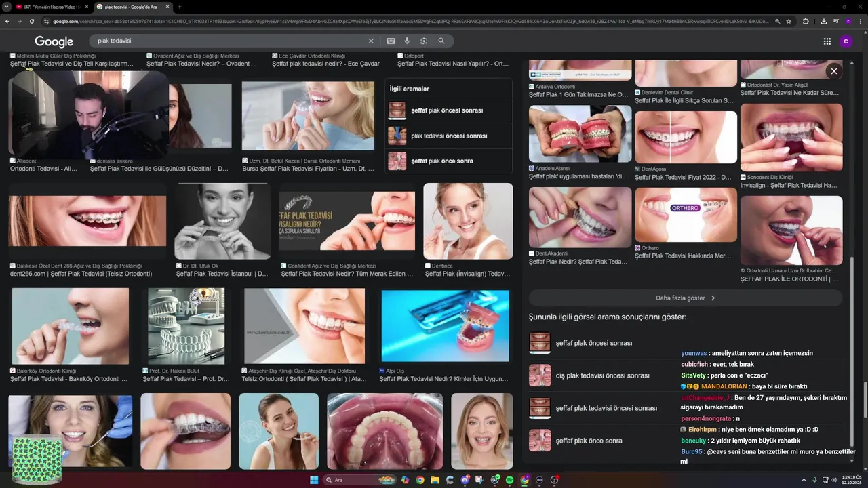Open Prof. Dr. Hakan Bulut dental model image
Image resolution: width=868 pixels, height=488 pixels.
click(186, 326)
